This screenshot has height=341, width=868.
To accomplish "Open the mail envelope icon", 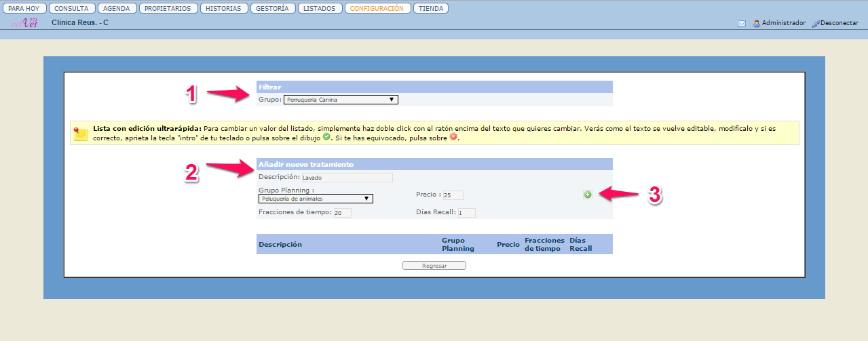I will click(742, 23).
